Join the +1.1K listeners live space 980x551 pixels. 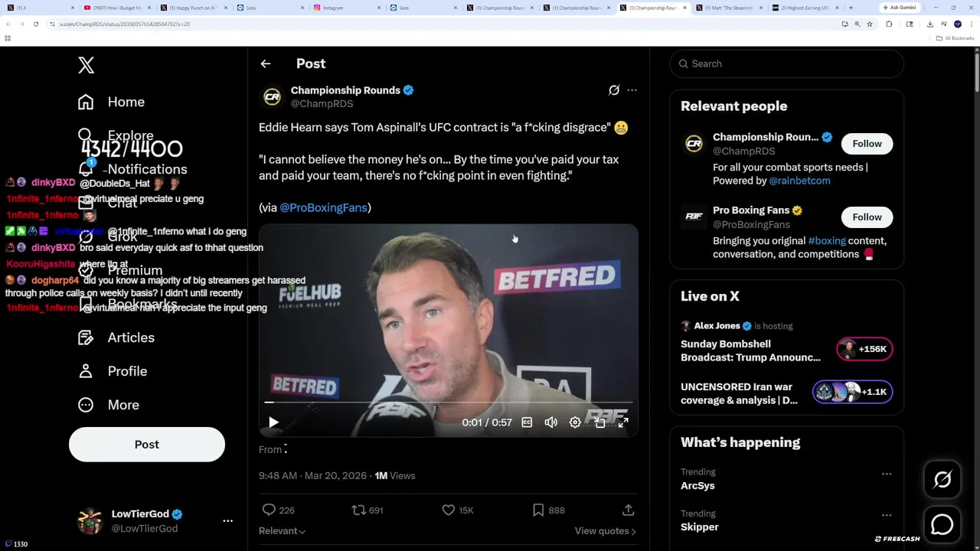tap(852, 392)
